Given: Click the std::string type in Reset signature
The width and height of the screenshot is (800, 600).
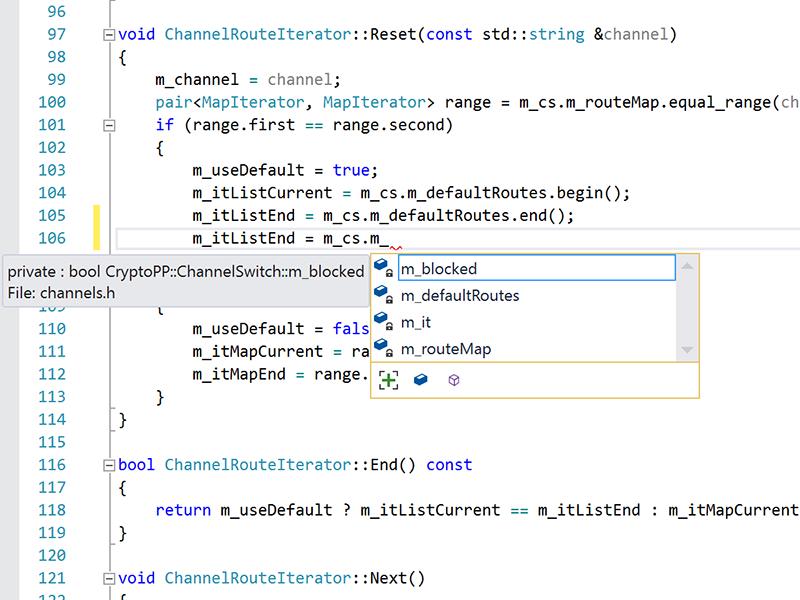Looking at the screenshot, I should [533, 34].
